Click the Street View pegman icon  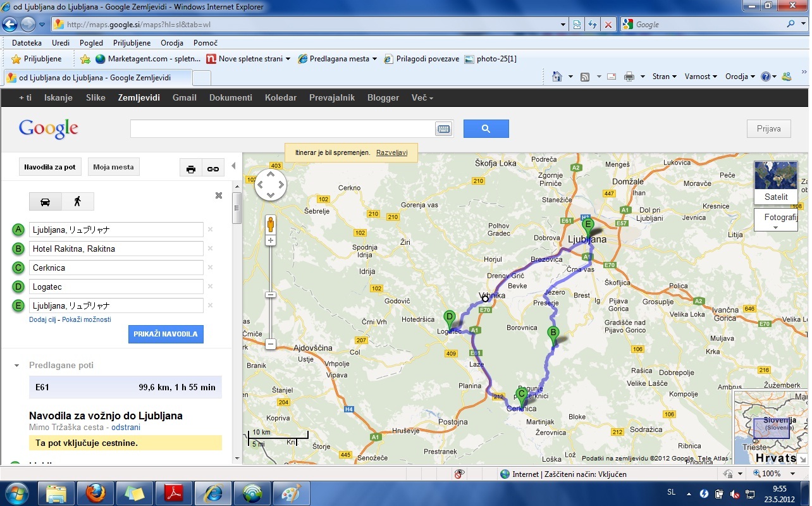271,225
